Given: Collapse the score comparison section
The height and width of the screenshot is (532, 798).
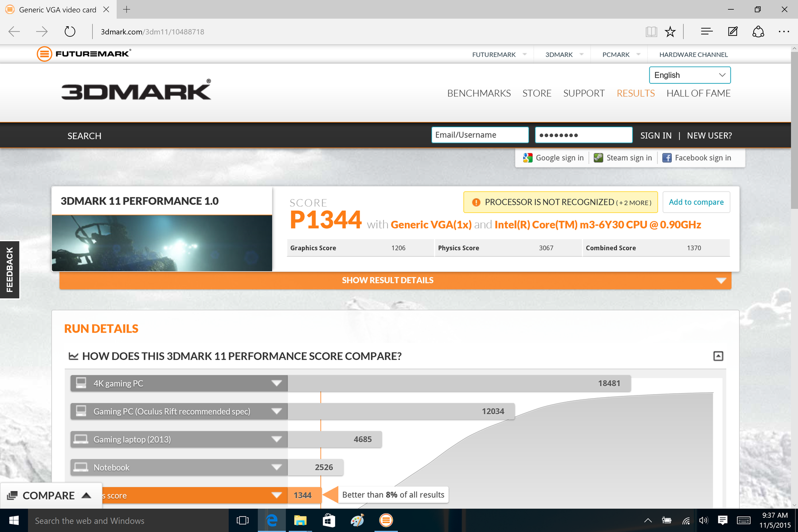Looking at the screenshot, I should pyautogui.click(x=718, y=356).
